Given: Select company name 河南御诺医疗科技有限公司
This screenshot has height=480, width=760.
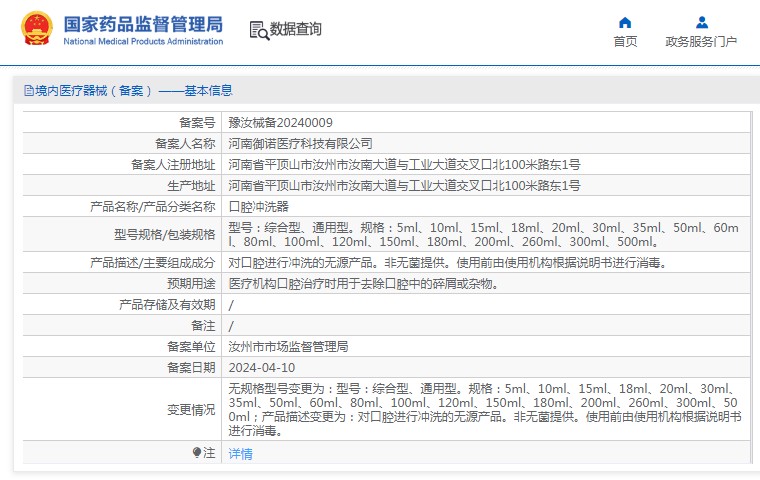Looking at the screenshot, I should click(x=301, y=144).
